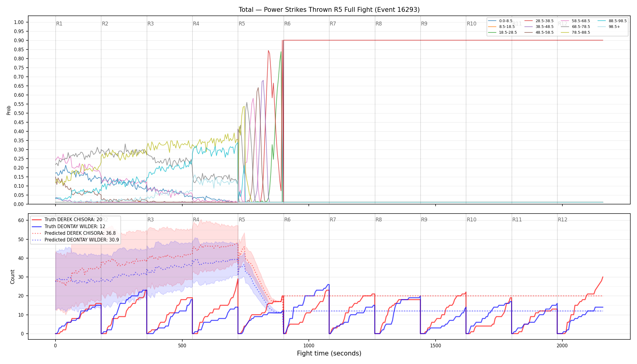Click the 'Fight time (seconds)' axis label
Viewport: 637px width, 364px height.
(329, 353)
